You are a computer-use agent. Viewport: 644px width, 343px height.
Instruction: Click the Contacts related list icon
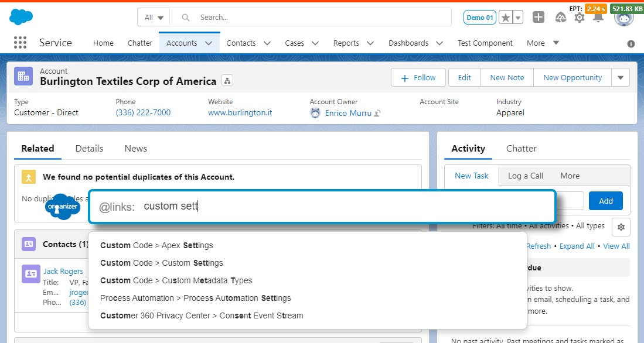pyautogui.click(x=29, y=244)
